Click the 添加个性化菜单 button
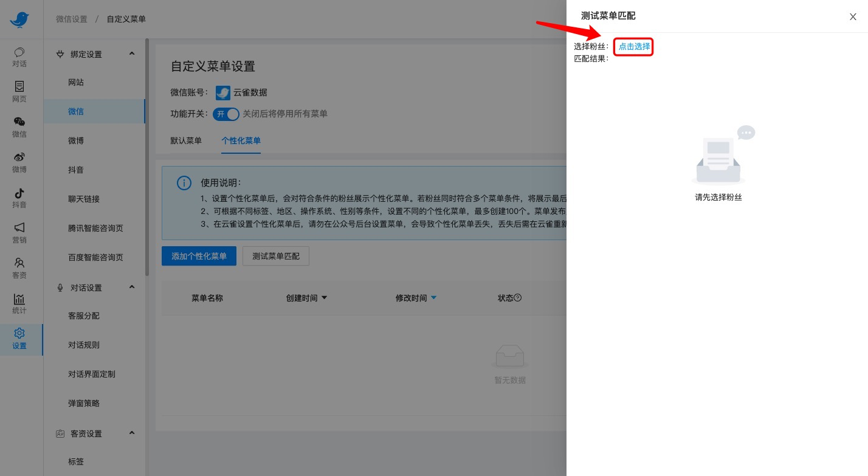Image resolution: width=868 pixels, height=476 pixels. point(199,256)
